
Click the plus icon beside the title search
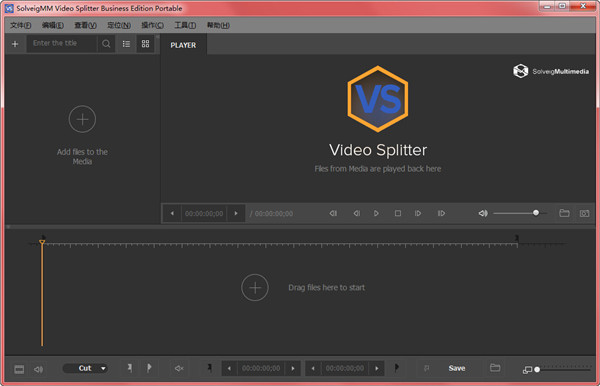(x=15, y=44)
